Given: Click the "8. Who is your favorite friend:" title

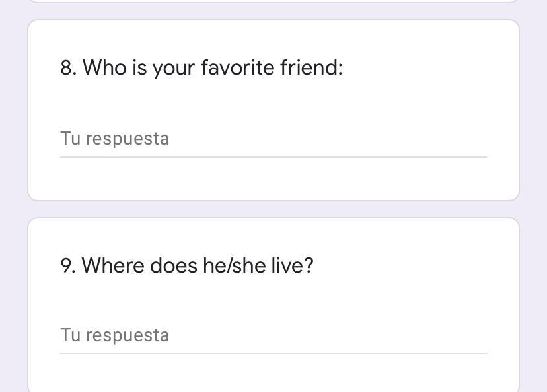Looking at the screenshot, I should click(201, 67).
